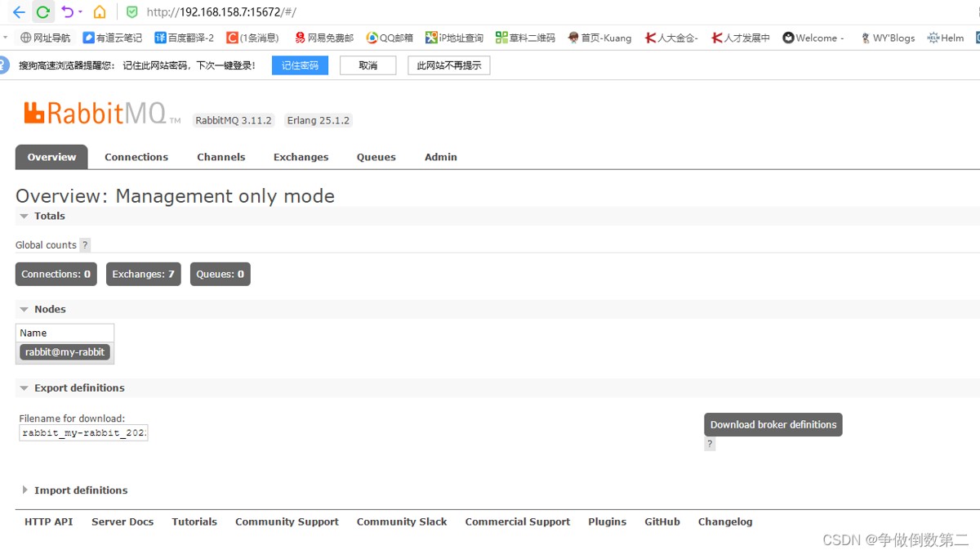Open the Community Support footer link
Image resolution: width=980 pixels, height=555 pixels.
tap(287, 521)
